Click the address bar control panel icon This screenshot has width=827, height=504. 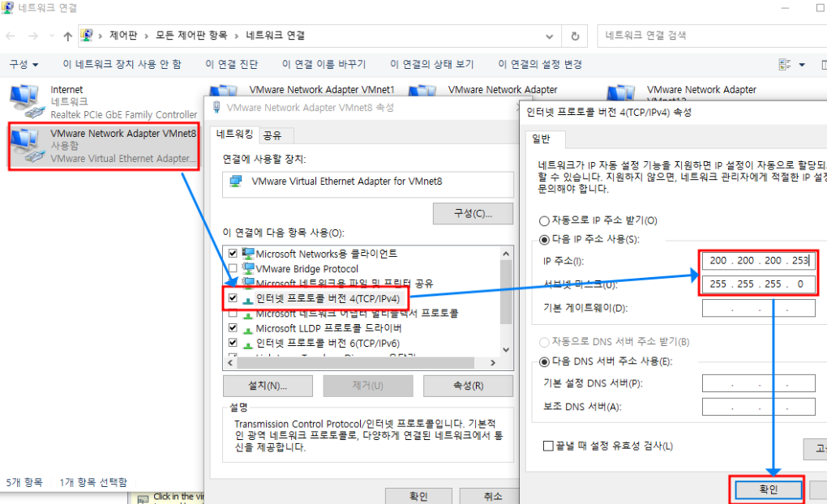(x=87, y=36)
